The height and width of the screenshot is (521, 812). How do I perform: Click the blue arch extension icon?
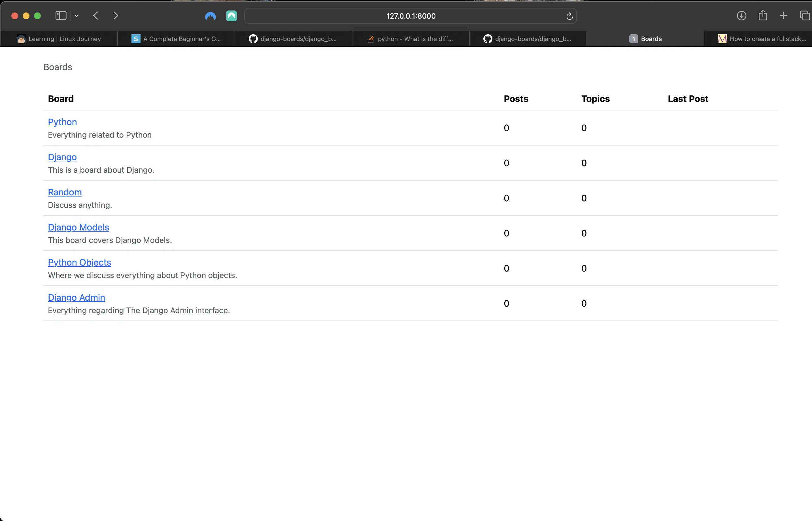coord(210,16)
